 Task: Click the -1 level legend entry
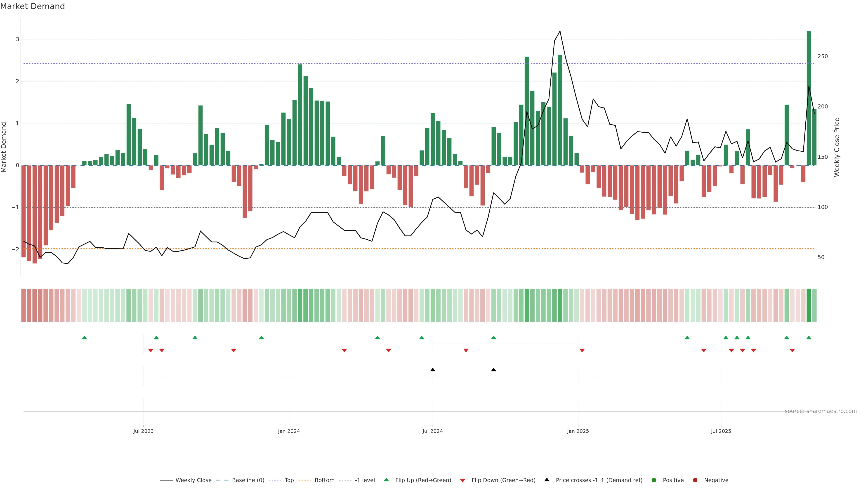[x=365, y=480]
